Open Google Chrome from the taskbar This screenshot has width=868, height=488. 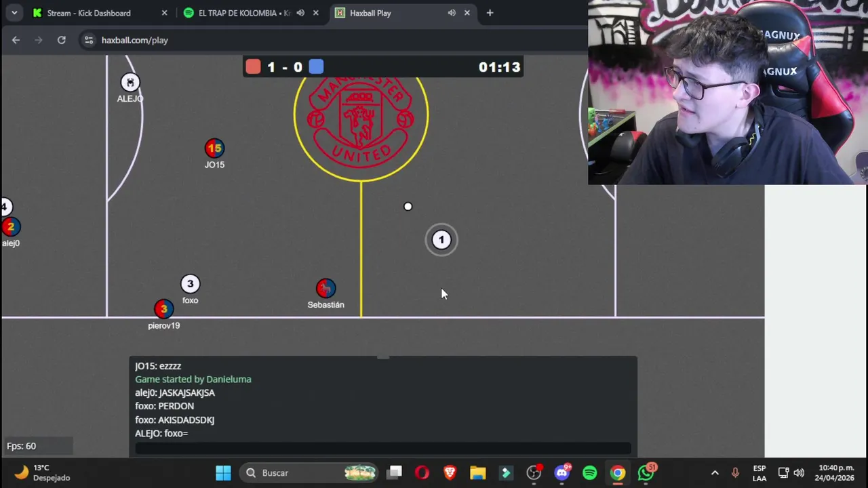(x=618, y=473)
